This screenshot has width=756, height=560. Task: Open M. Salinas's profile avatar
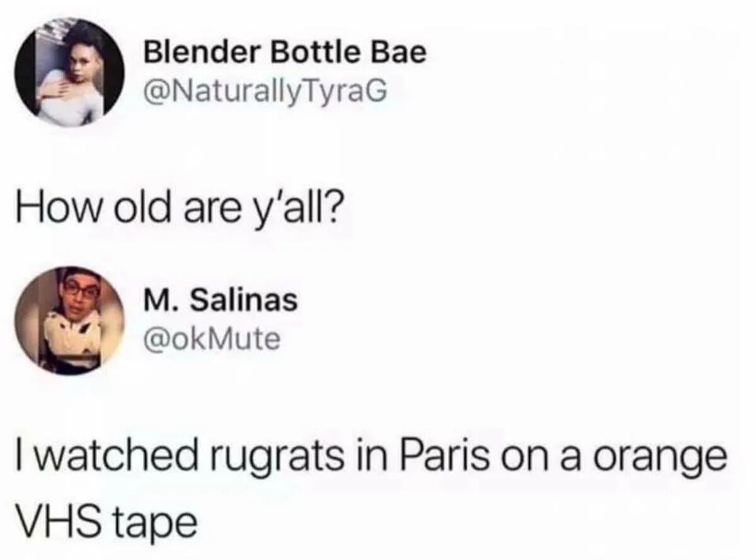70,321
